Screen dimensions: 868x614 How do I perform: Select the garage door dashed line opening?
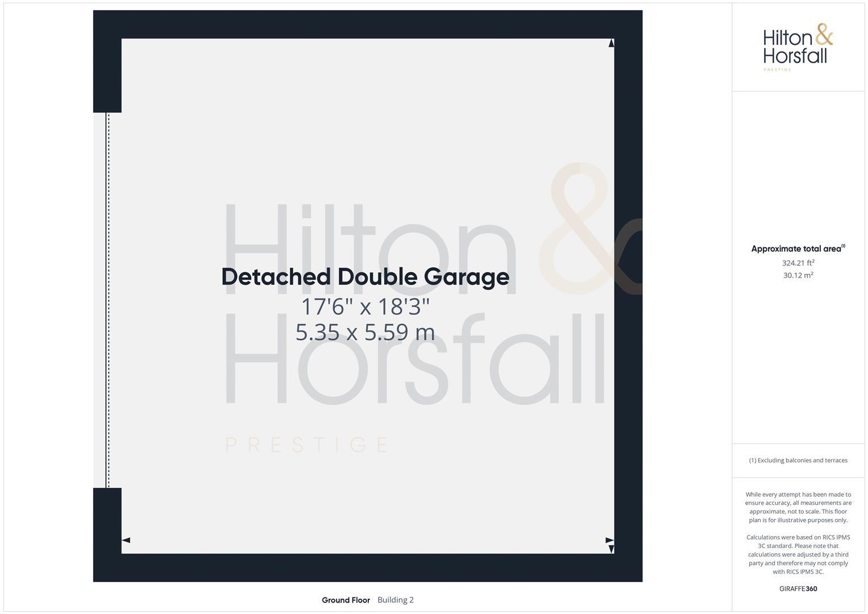pyautogui.click(x=108, y=300)
